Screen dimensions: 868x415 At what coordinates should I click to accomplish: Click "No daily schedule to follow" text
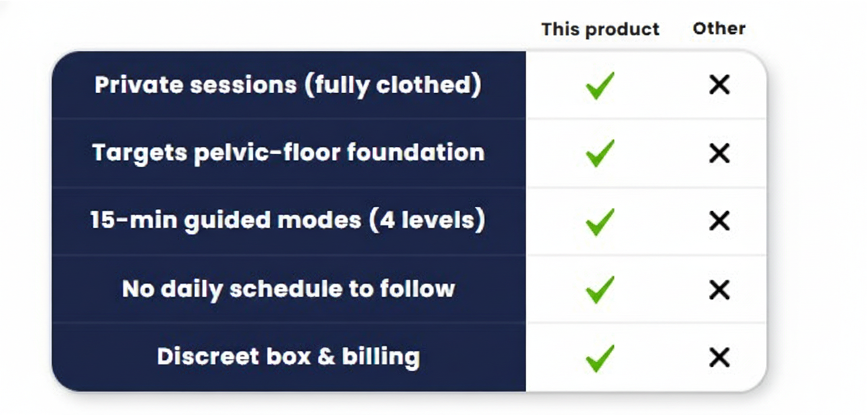click(x=288, y=289)
